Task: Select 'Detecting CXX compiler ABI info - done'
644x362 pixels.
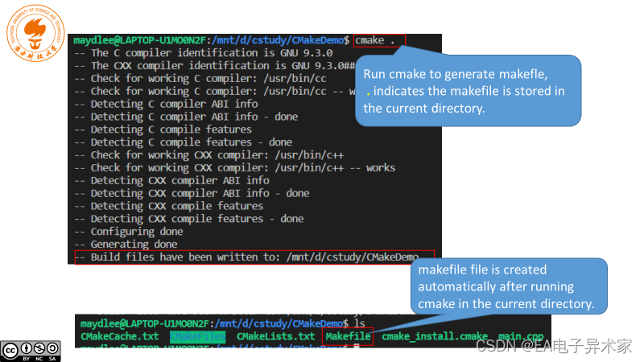Action: tap(192, 193)
